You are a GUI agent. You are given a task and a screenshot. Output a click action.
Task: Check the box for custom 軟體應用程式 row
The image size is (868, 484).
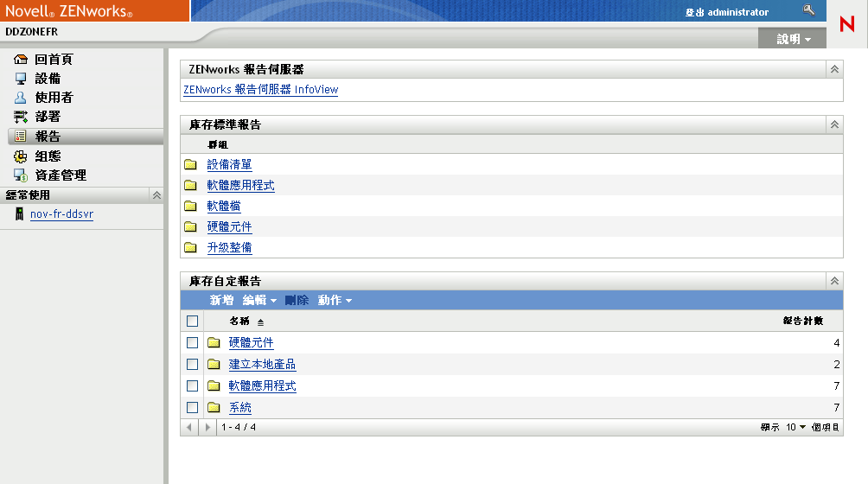193,385
